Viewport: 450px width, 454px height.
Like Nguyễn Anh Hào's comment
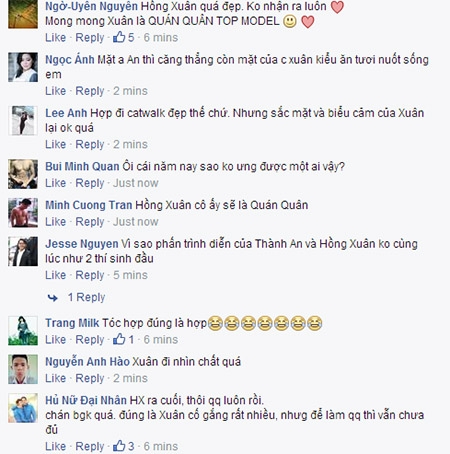pos(56,378)
